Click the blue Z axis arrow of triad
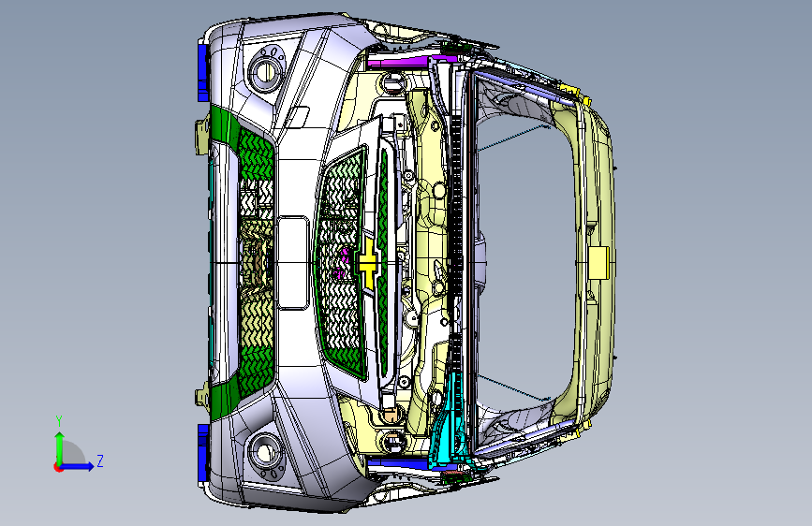 click(78, 466)
